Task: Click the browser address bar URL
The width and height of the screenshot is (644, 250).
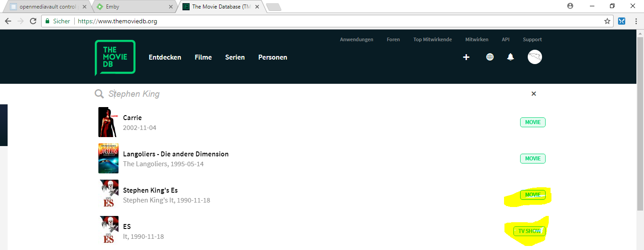Action: (118, 21)
